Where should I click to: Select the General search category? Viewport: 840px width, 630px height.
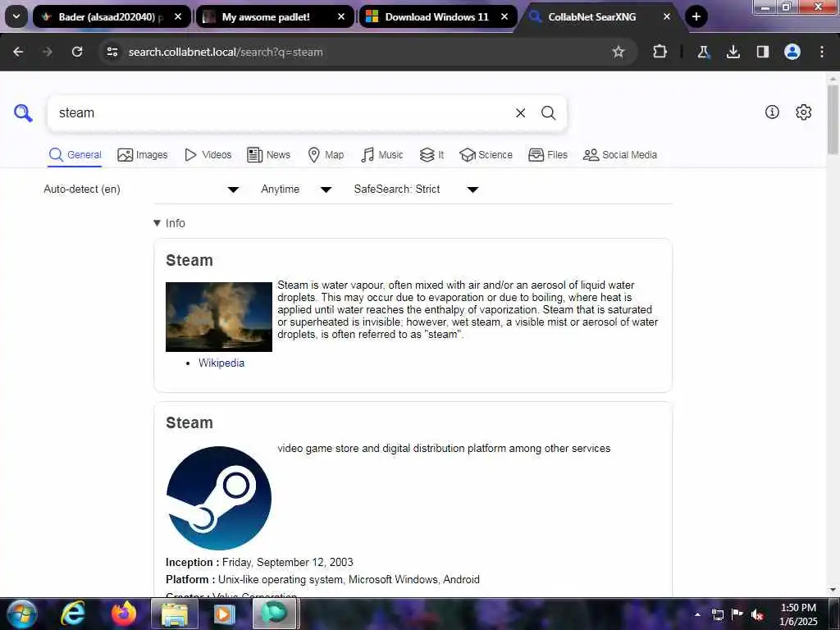75,155
